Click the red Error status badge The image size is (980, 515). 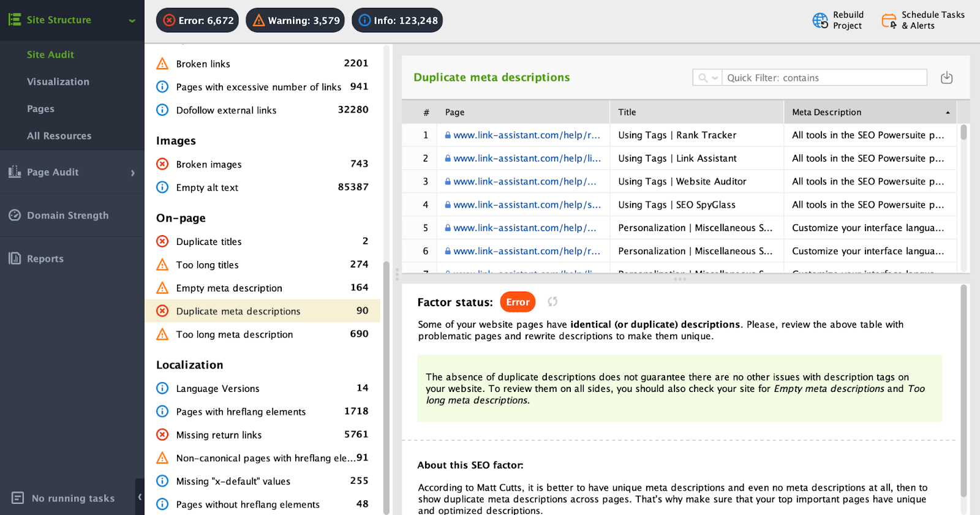click(518, 302)
